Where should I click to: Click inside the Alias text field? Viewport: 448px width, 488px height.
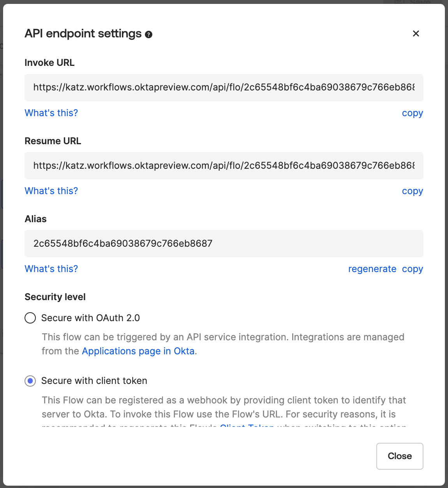(224, 244)
